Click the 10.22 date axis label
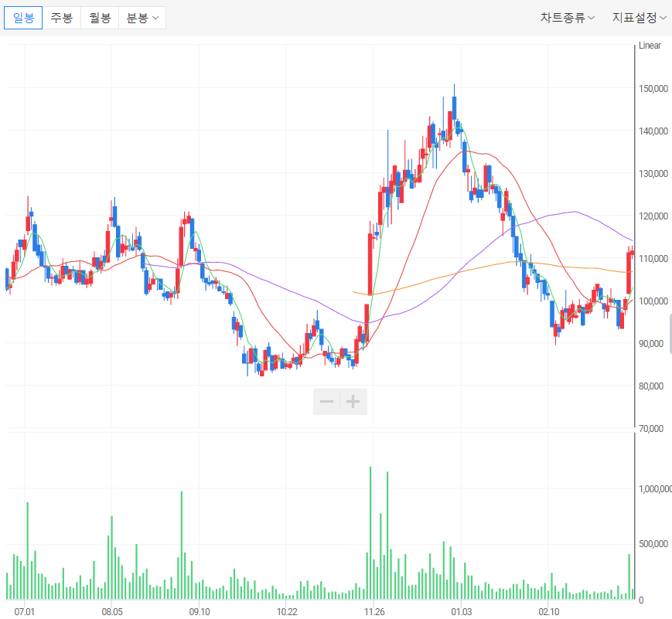672x619 pixels. click(x=287, y=611)
